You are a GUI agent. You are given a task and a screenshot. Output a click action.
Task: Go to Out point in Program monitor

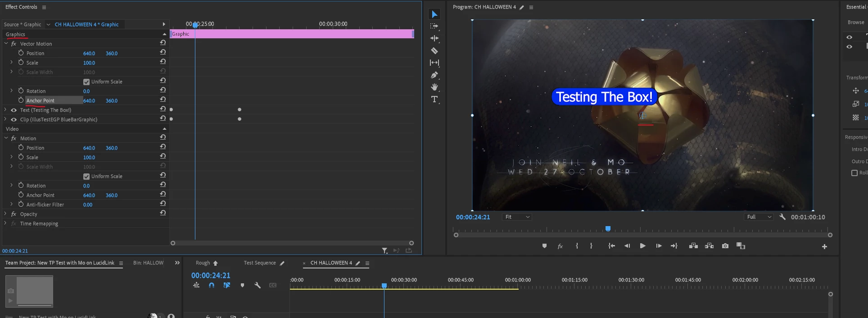674,246
